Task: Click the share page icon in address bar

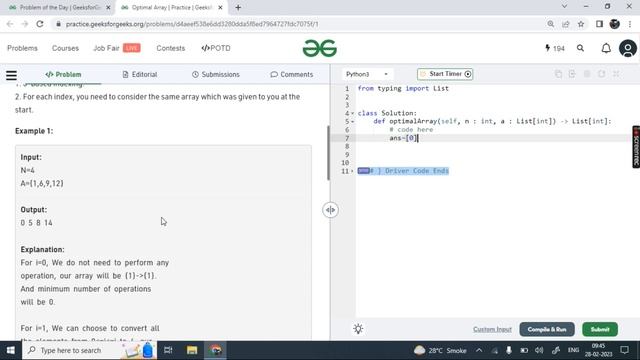Action: [x=566, y=24]
